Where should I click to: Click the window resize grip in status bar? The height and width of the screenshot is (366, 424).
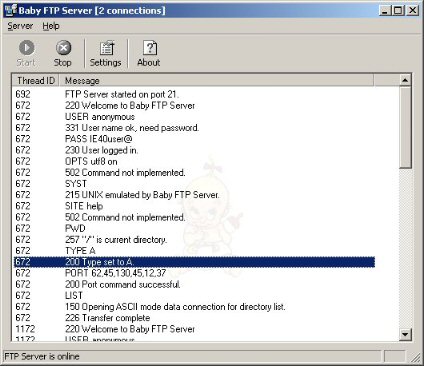point(415,357)
